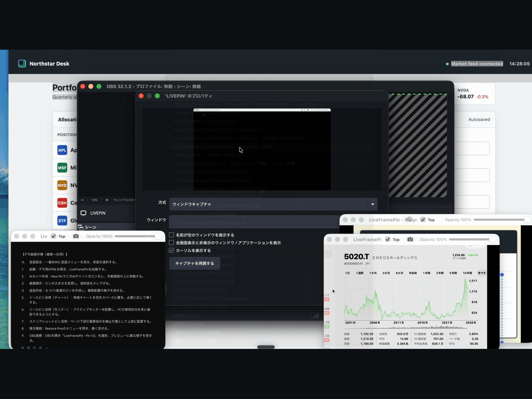This screenshot has width=532, height=399.
Task: Click the OBS preview zoom-out minus icon
Action: click(x=82, y=200)
